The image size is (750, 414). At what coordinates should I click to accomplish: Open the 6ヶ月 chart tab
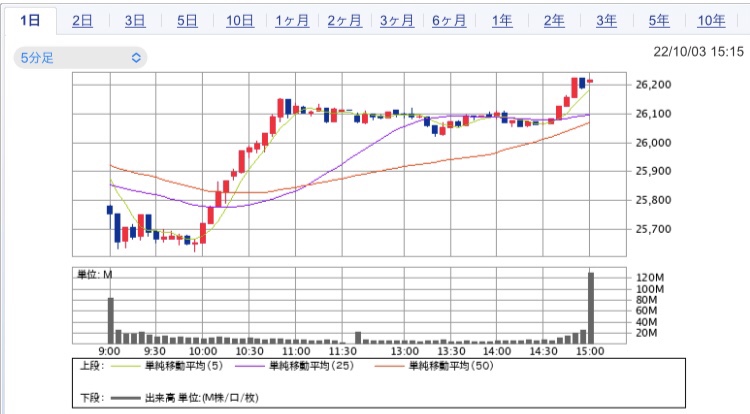point(448,21)
